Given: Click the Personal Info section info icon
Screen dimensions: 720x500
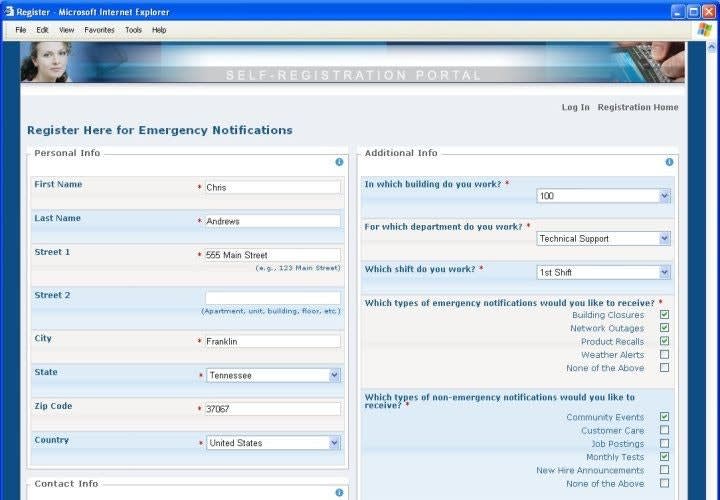Looking at the screenshot, I should click(339, 161).
